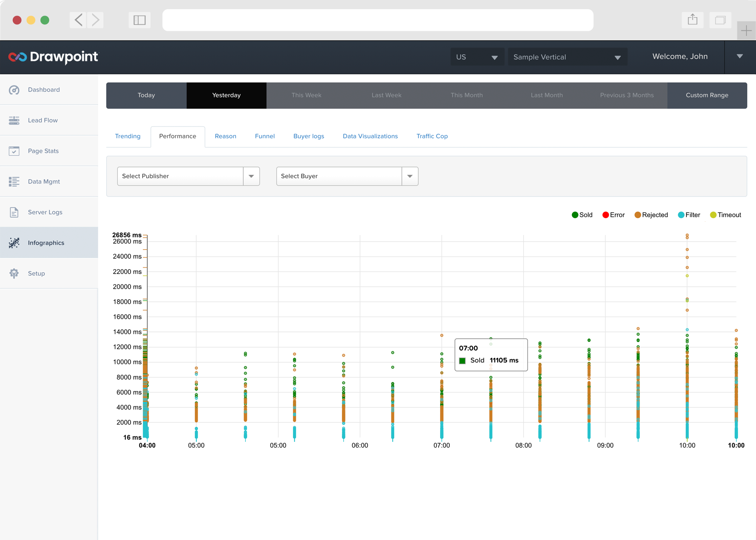Screen dimensions: 756x540
Task: Select the Custom Range date button
Action: 707,95
